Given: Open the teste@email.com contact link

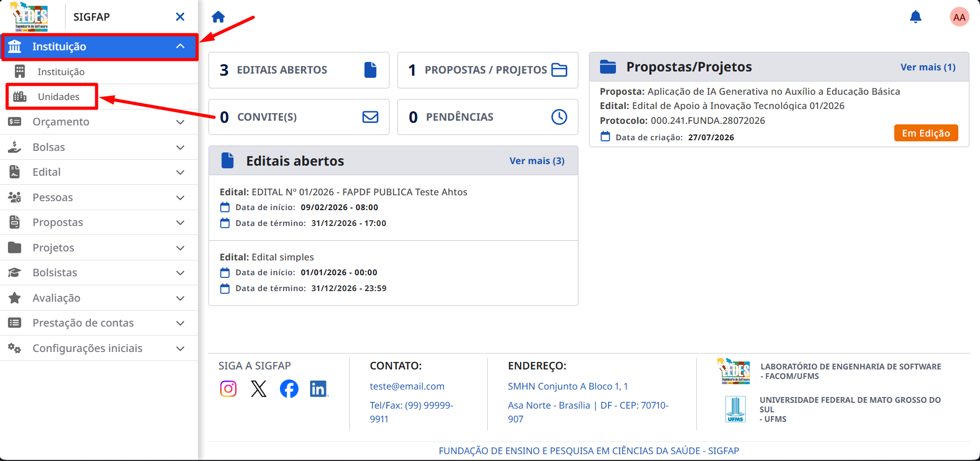Looking at the screenshot, I should pos(407,386).
